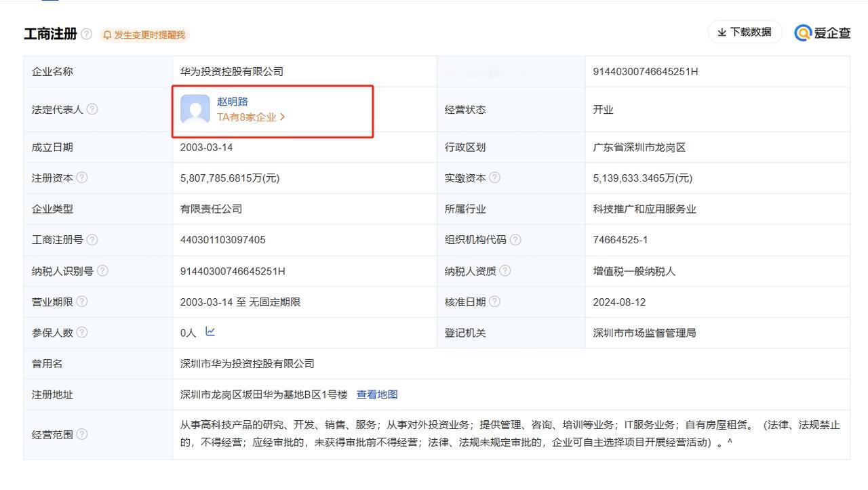Click 增值税一般纳税人 taxpayer value
Screen dimensions: 868x490
pyautogui.click(x=634, y=271)
